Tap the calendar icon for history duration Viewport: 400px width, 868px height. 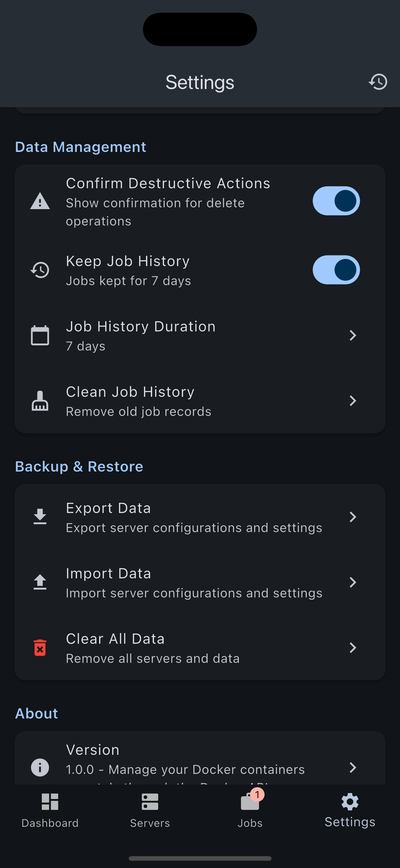pyautogui.click(x=40, y=335)
